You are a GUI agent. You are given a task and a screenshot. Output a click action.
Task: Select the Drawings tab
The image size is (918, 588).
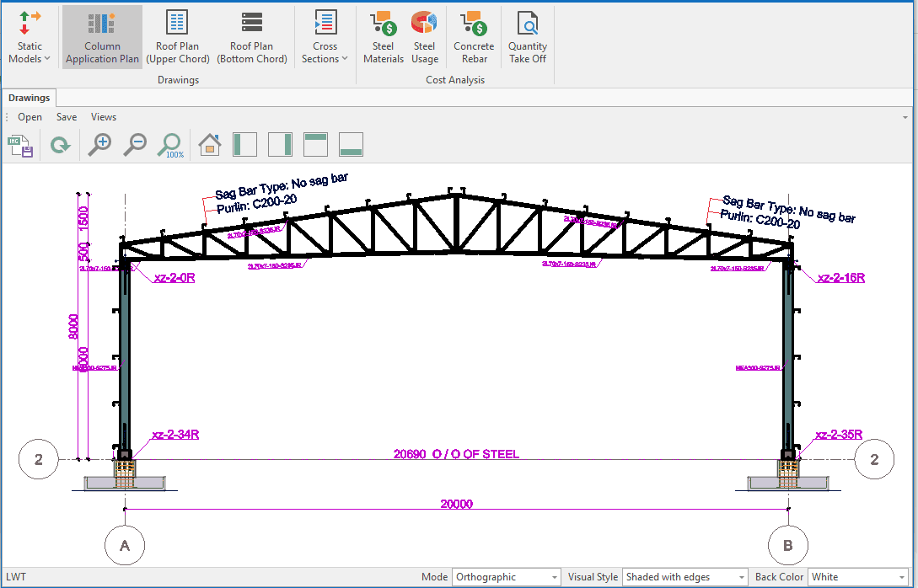pos(30,98)
